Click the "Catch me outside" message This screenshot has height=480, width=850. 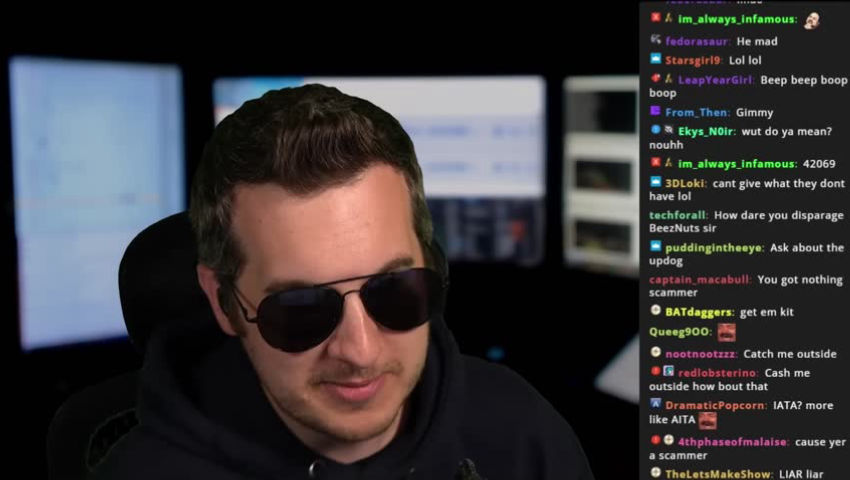pyautogui.click(x=790, y=354)
